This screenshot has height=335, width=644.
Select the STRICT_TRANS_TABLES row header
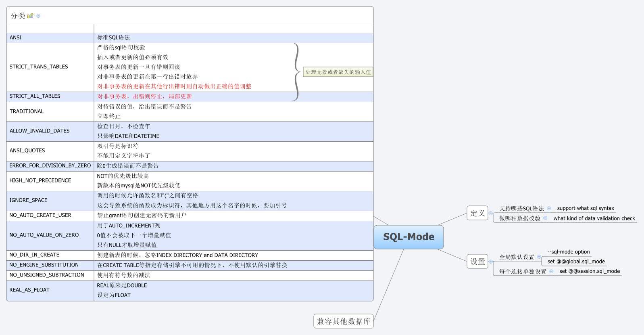point(39,67)
